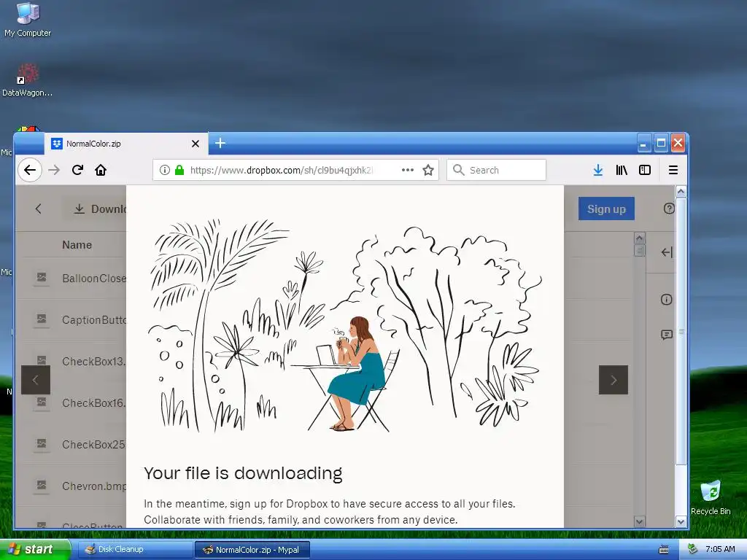Click up arrow of browser page scrollbar
747x560 pixels.
(681, 192)
